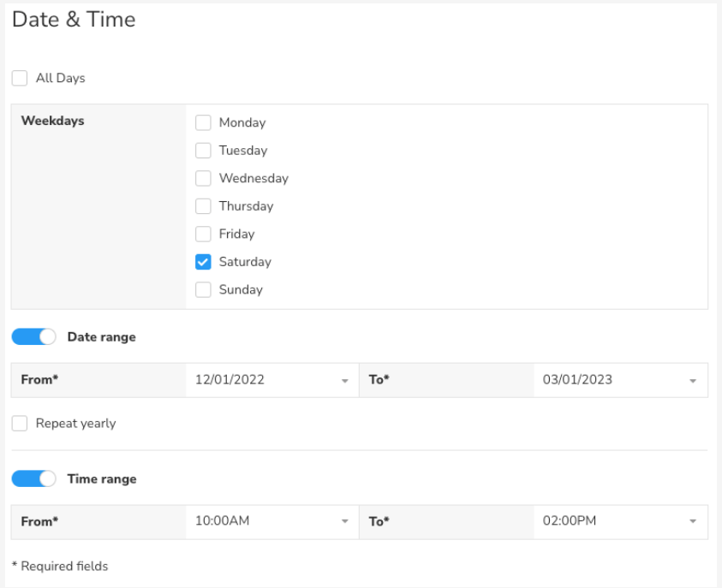Select Wednesday in the weekdays list
This screenshot has width=722, height=588.
(x=203, y=178)
